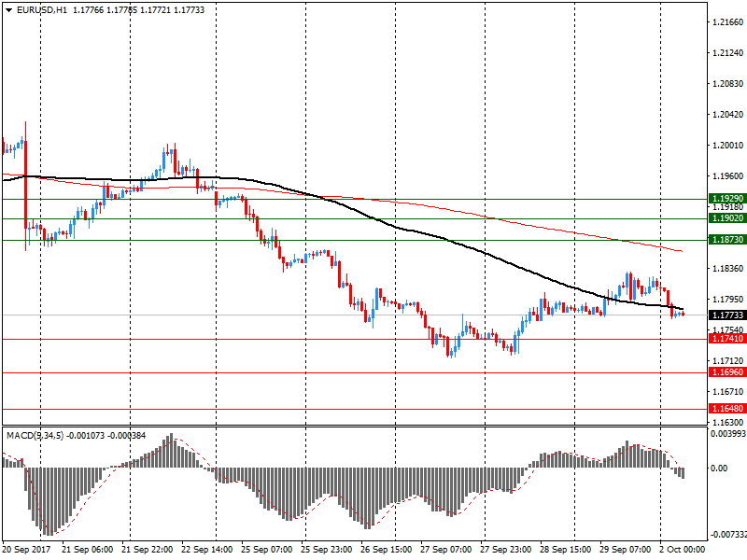747x560 pixels.
Task: Open the chart dropdown arrow beside EURUSD,H1
Action: point(9,10)
